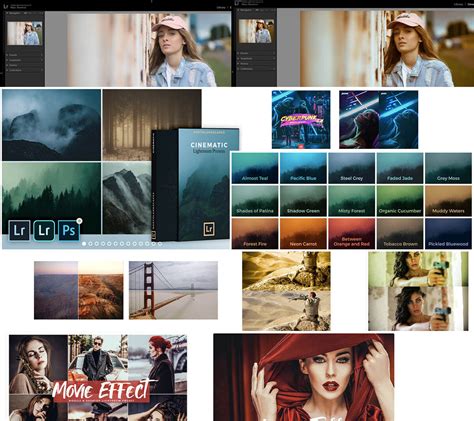Image resolution: width=474 pixels, height=421 pixels.
Task: Choose the Grey Moss preset swatch
Action: [448, 168]
